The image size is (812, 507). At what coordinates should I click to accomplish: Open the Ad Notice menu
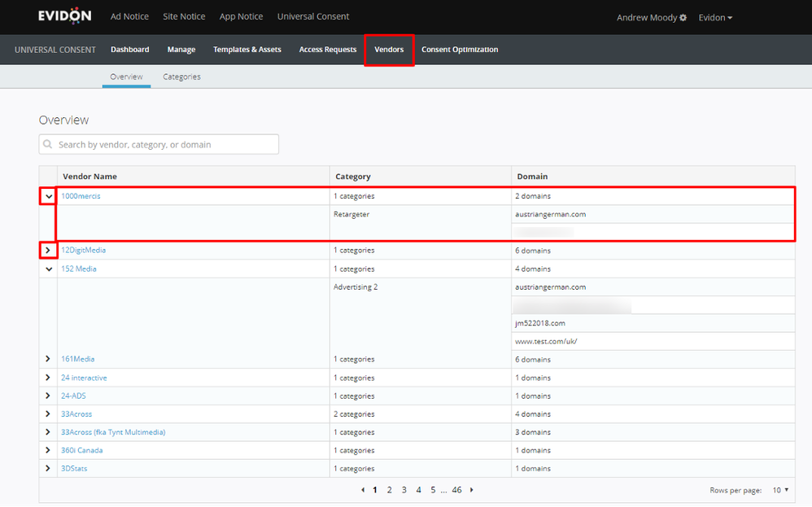coord(129,16)
